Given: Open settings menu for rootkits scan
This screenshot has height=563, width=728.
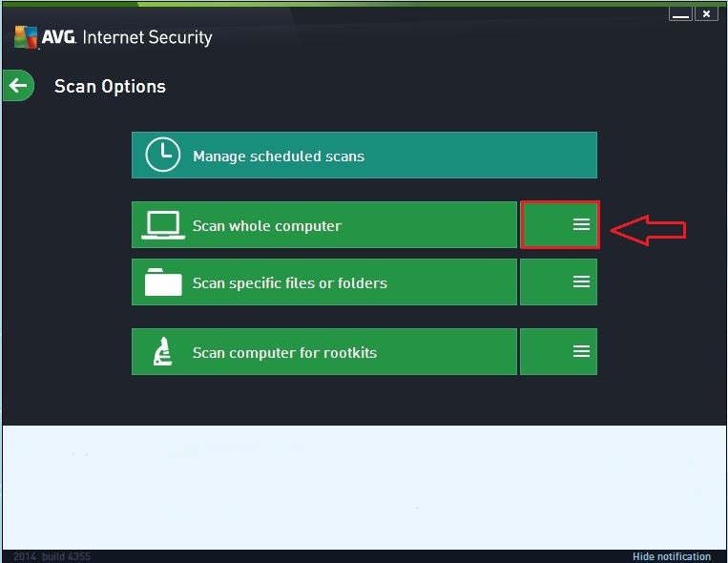Looking at the screenshot, I should point(558,352).
